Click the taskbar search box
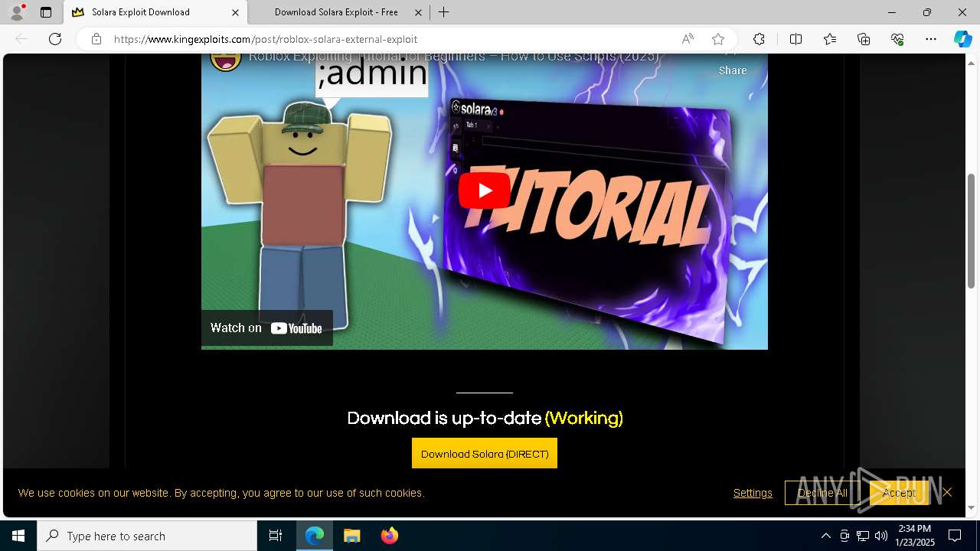The image size is (980, 551). click(x=147, y=536)
